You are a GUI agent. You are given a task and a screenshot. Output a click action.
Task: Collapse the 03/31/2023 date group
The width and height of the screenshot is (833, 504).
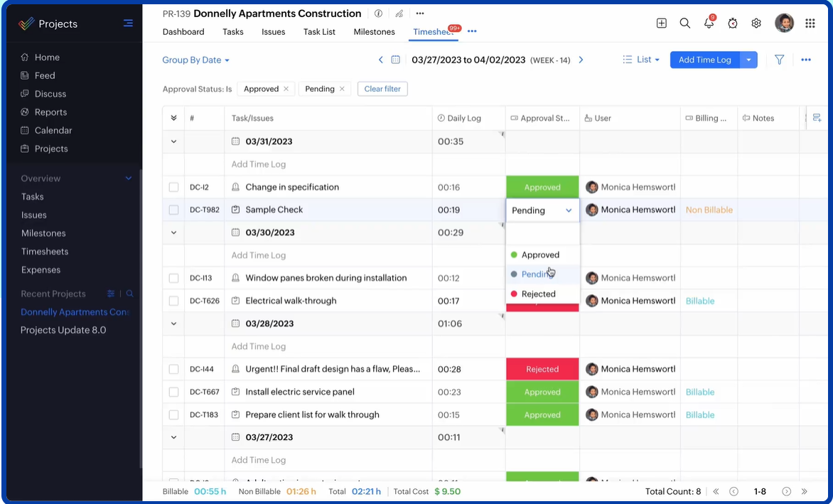[173, 141]
